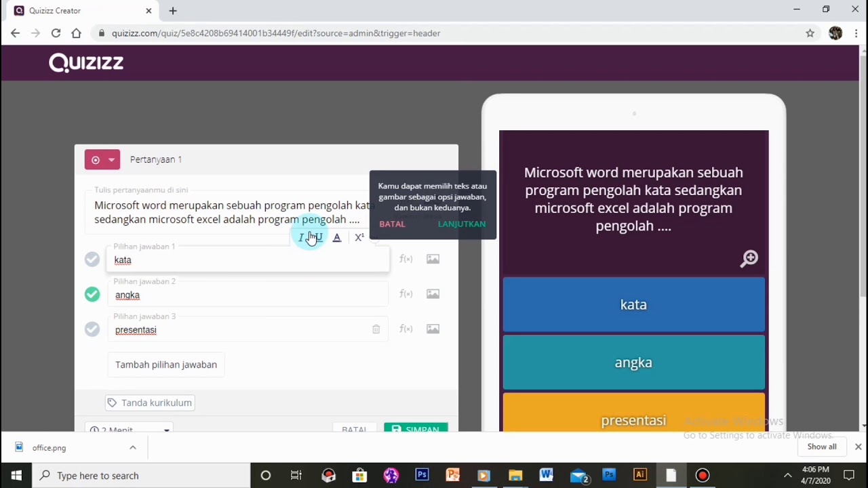This screenshot has width=868, height=488.
Task: Open Adobe Illustrator from taskbar
Action: 640,476
